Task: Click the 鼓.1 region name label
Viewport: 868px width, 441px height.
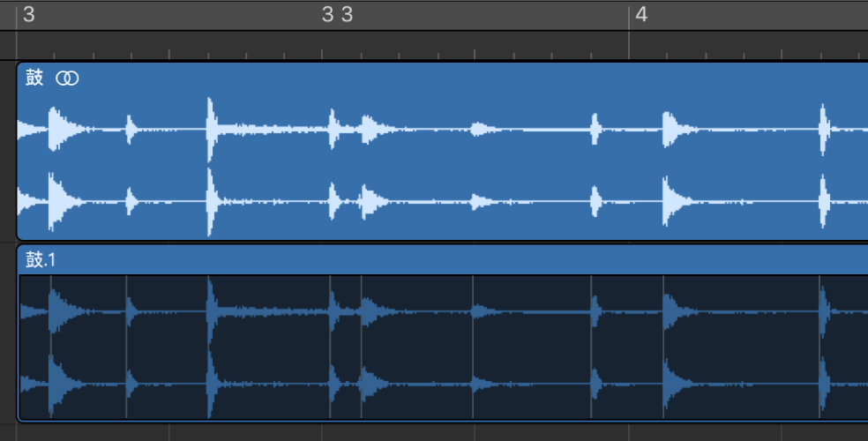Action: (x=41, y=259)
